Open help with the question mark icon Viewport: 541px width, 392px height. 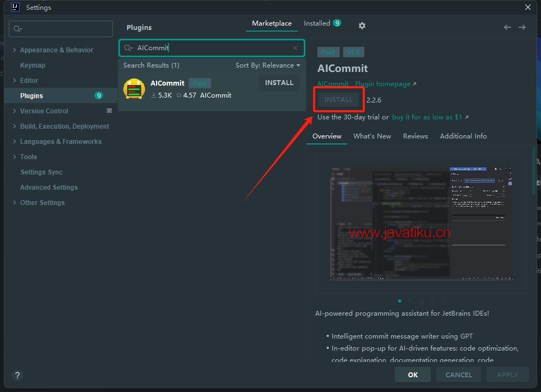click(x=17, y=375)
